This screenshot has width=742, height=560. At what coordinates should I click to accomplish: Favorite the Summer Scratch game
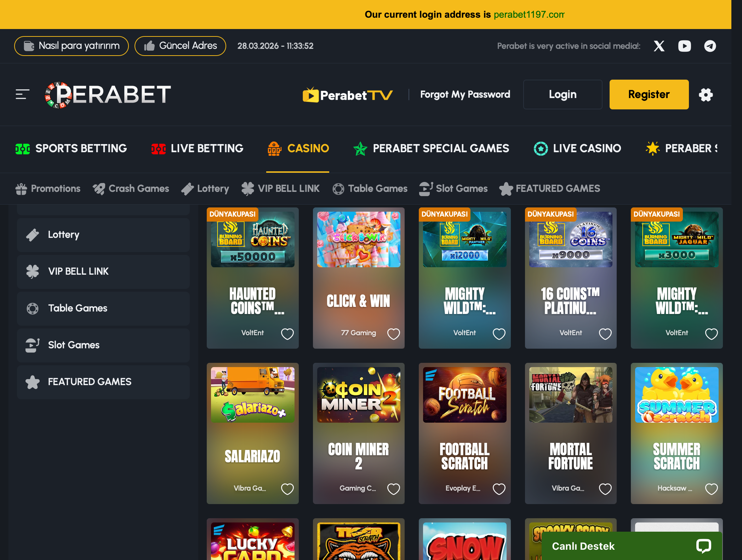tap(711, 489)
